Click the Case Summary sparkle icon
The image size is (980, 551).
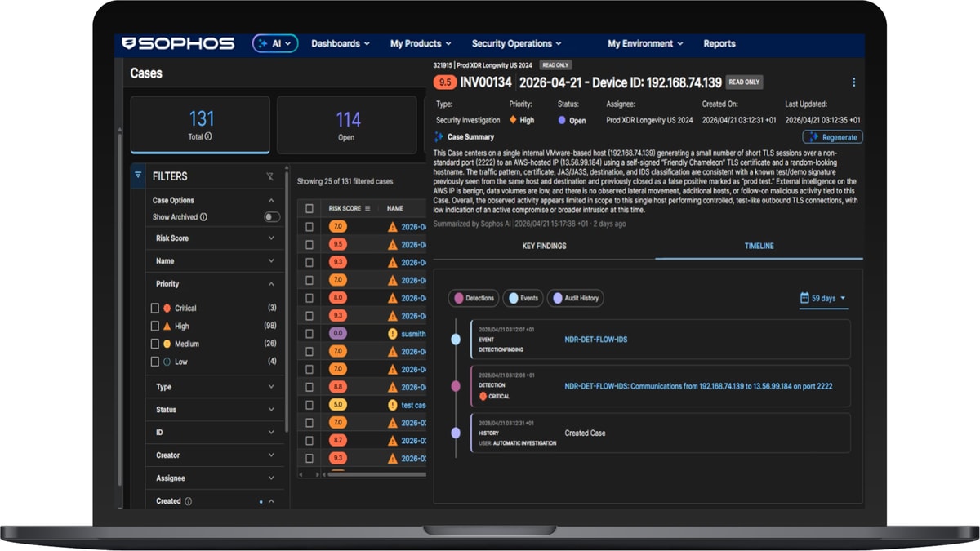(439, 137)
